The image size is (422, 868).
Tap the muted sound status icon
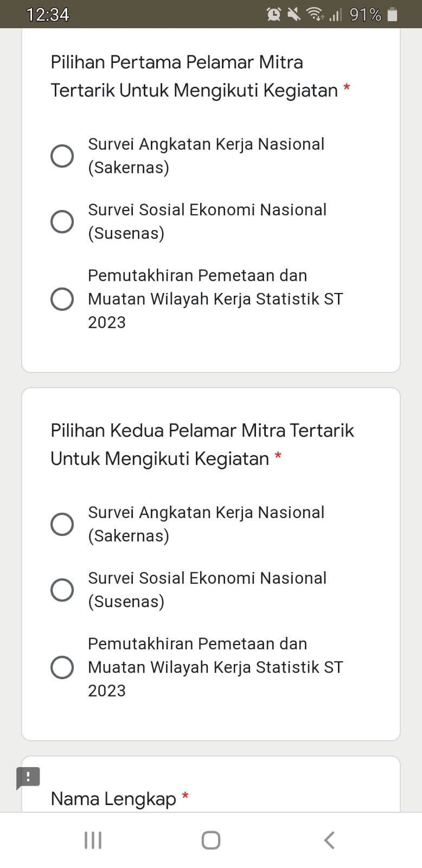pyautogui.click(x=293, y=15)
